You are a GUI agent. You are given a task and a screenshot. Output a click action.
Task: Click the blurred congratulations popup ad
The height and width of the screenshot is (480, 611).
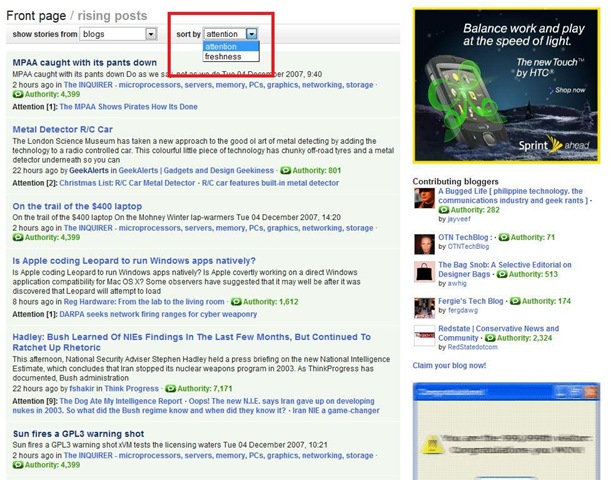pyautogui.click(x=506, y=431)
